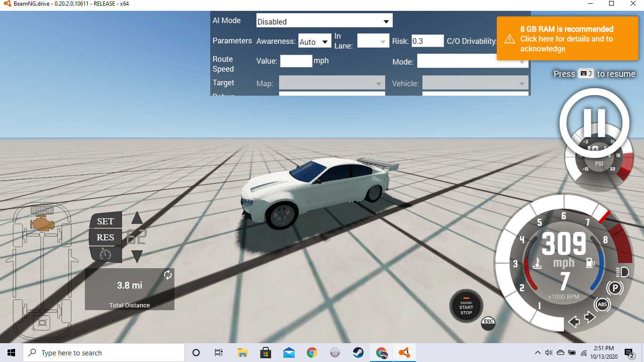Click the 309 mph speed readout
Image resolution: width=644 pixels, height=362 pixels.
564,244
